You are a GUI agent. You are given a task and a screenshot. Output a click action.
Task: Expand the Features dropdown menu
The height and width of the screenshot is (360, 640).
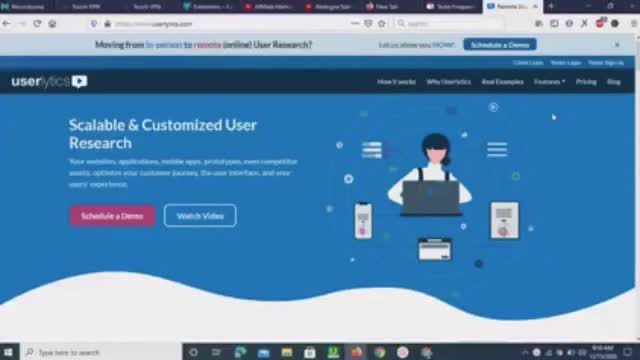(x=549, y=82)
